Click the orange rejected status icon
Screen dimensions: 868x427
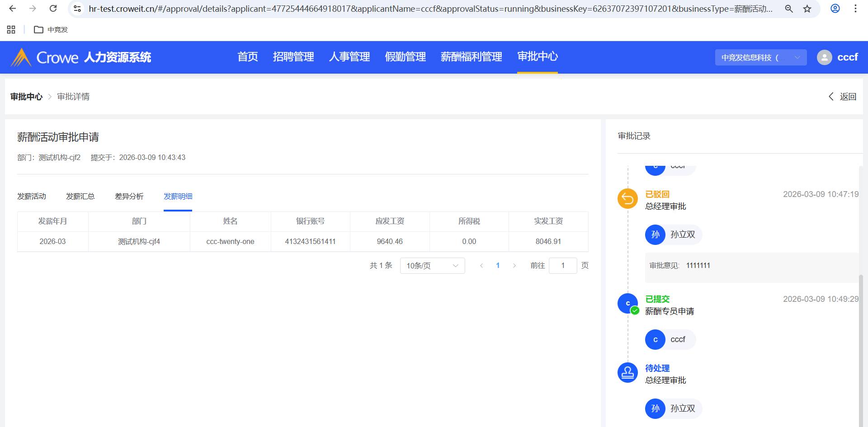point(627,198)
